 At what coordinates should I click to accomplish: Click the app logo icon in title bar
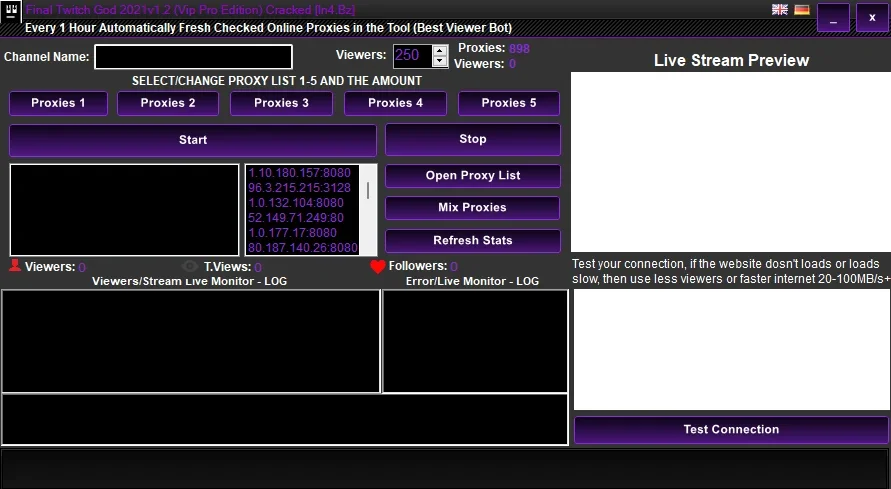point(11,11)
